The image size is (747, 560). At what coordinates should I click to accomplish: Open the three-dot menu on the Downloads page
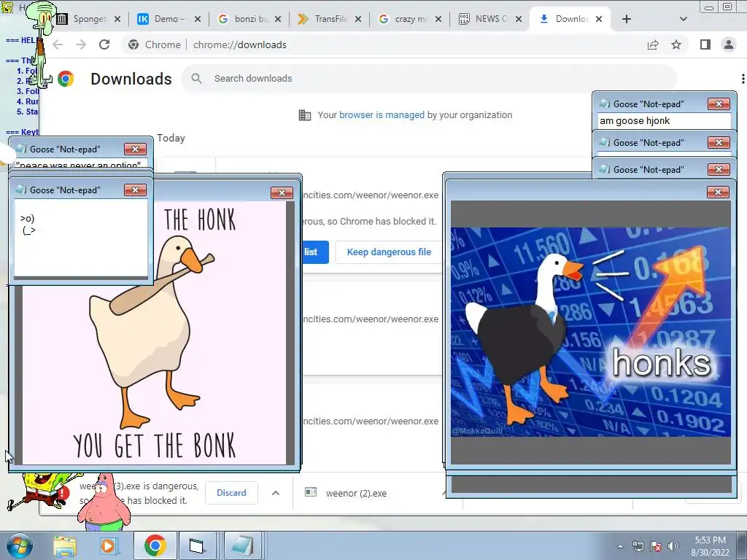pyautogui.click(x=743, y=79)
